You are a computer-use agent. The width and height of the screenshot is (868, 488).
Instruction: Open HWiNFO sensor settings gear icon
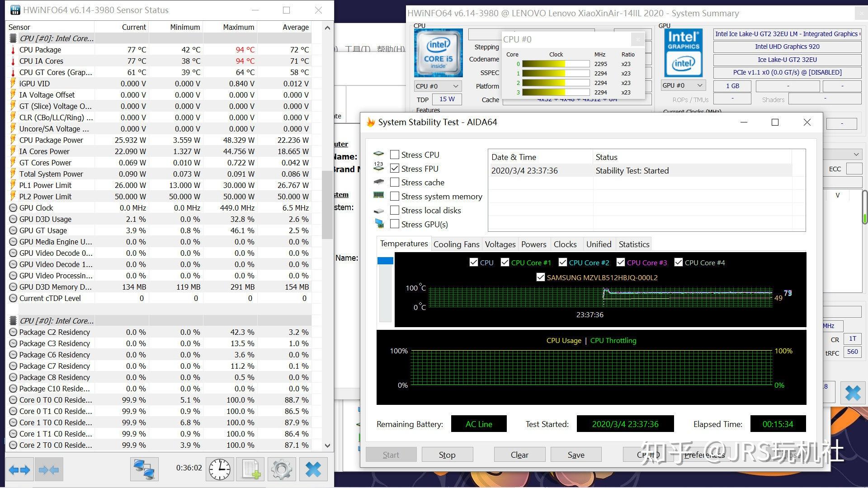pos(281,470)
